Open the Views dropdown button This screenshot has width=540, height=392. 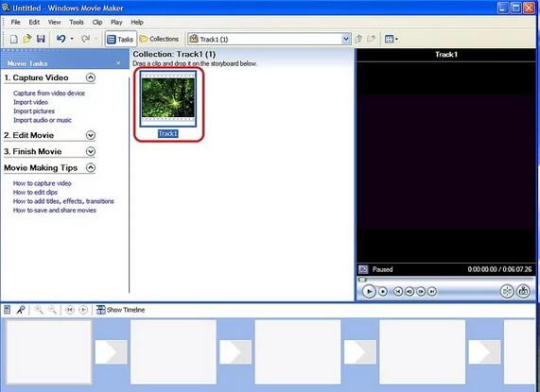392,40
